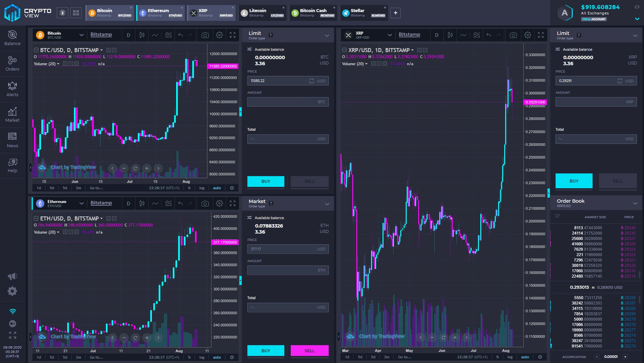The height and width of the screenshot is (363, 644).
Task: Click the pink SELL button for Ethereum
Action: pyautogui.click(x=310, y=351)
